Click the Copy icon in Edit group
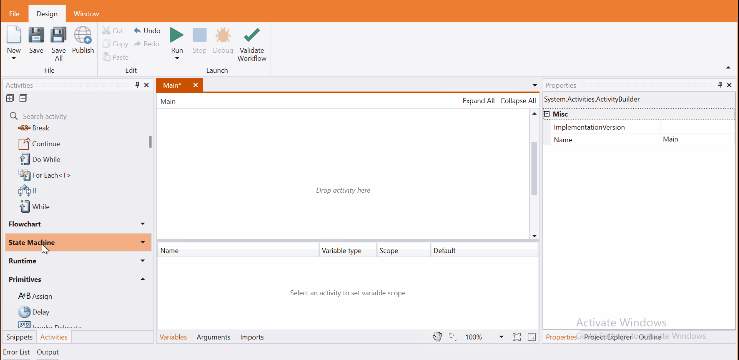This screenshot has width=739, height=360. point(106,44)
